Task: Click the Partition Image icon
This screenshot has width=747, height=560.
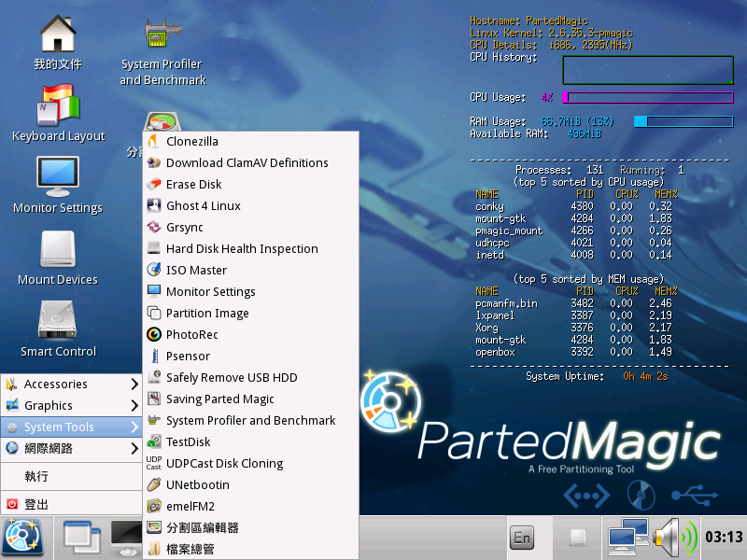Action: (x=153, y=313)
